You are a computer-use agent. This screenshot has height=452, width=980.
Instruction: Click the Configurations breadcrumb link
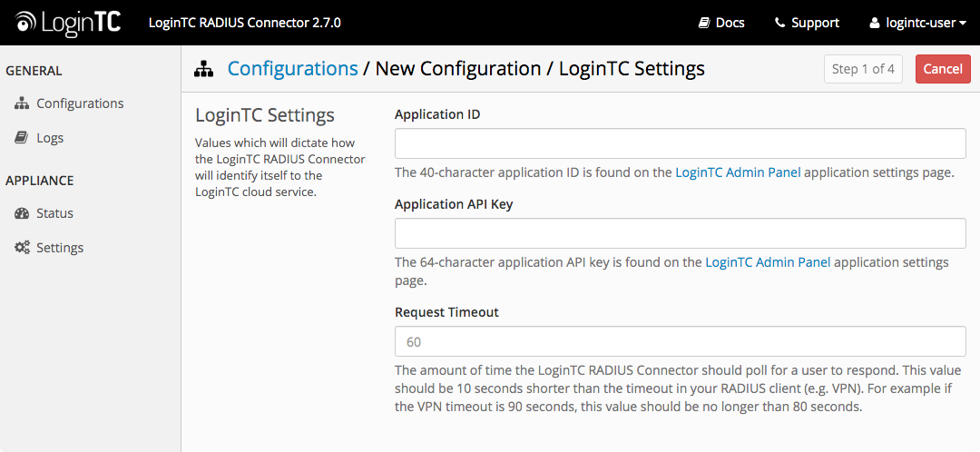click(292, 69)
